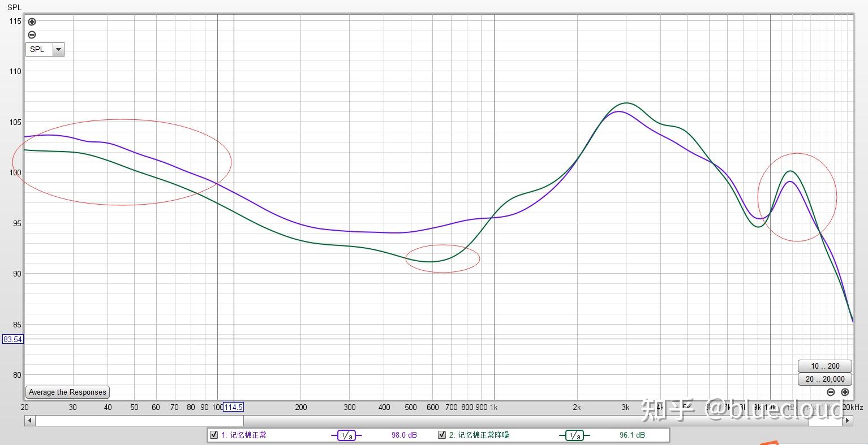The width and height of the screenshot is (868, 445).
Task: Uncheck trace 2: 记忆棉正常降噪
Action: (442, 435)
